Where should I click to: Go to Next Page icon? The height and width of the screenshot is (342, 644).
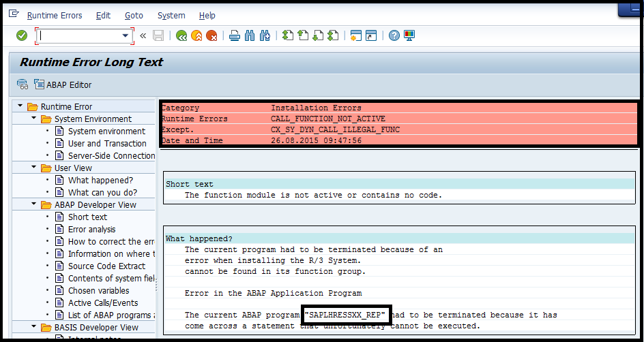[318, 35]
